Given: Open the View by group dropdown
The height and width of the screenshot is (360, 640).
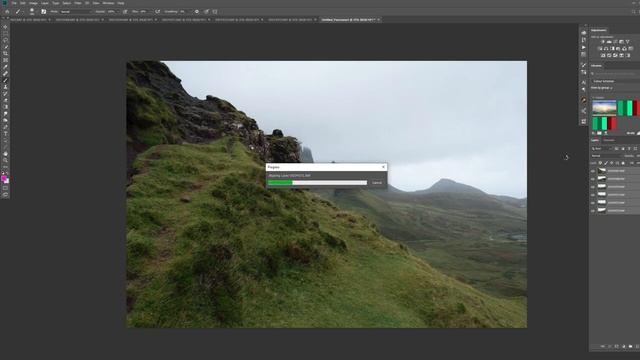Looking at the screenshot, I should 602,88.
